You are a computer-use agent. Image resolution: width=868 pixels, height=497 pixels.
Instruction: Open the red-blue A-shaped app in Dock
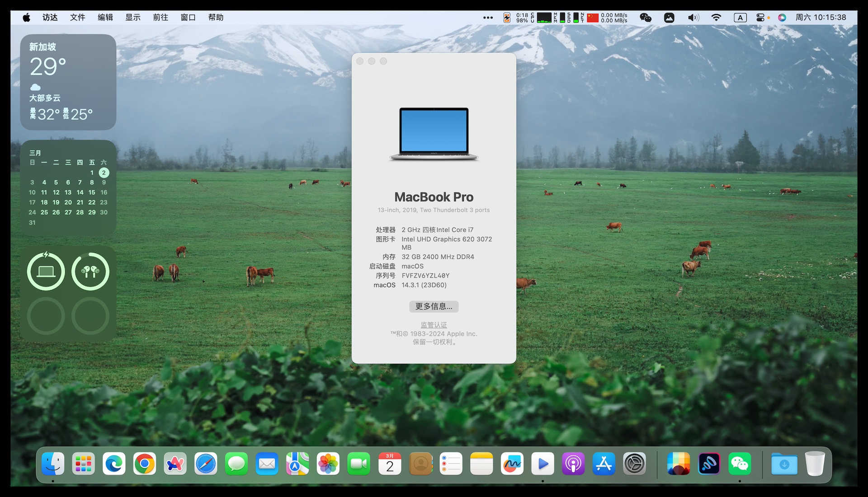coord(175,464)
